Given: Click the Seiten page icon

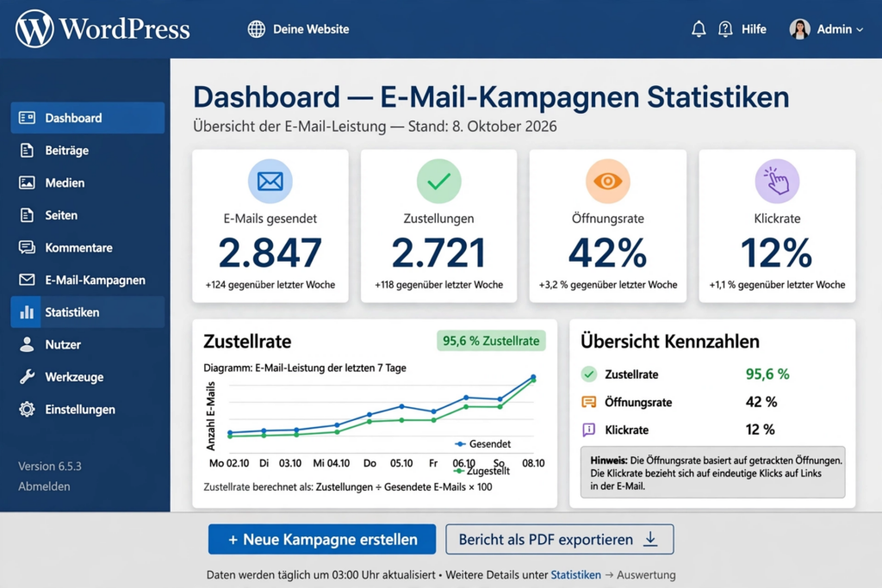Looking at the screenshot, I should click(27, 214).
